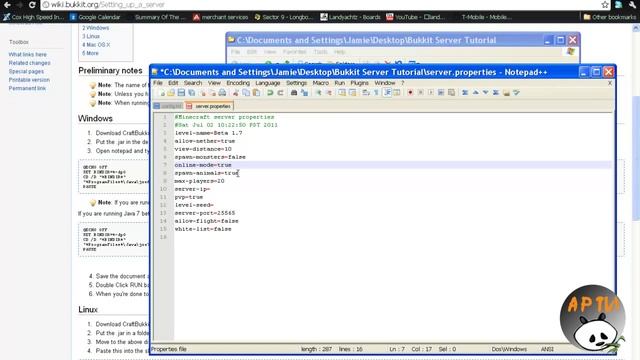Click the Special pages wiki link
Image resolution: width=640 pixels, height=360 pixels.
pos(26,71)
